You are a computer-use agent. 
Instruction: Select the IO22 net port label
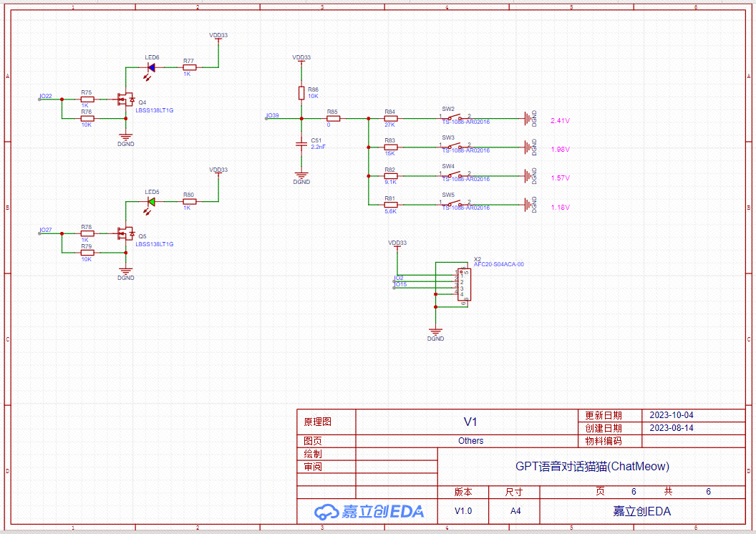[x=45, y=96]
